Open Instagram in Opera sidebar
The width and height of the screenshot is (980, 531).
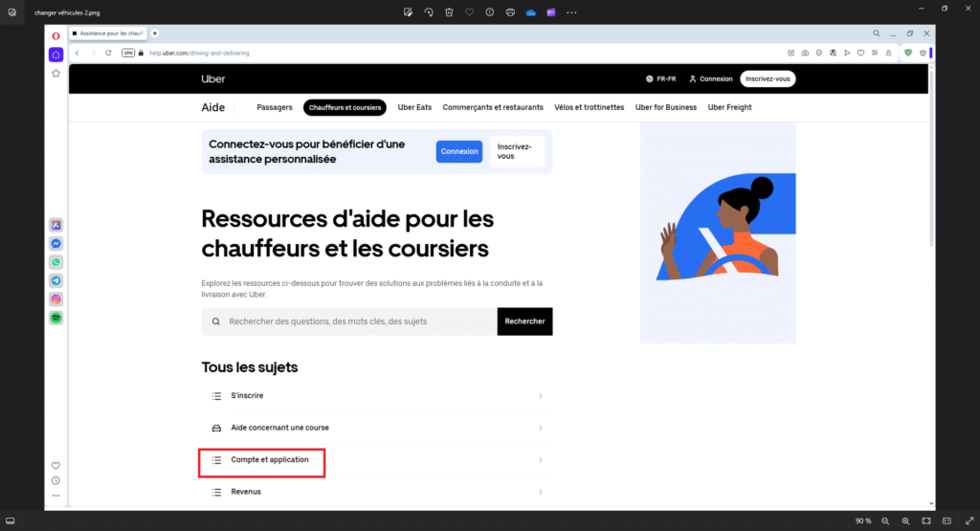(x=56, y=299)
